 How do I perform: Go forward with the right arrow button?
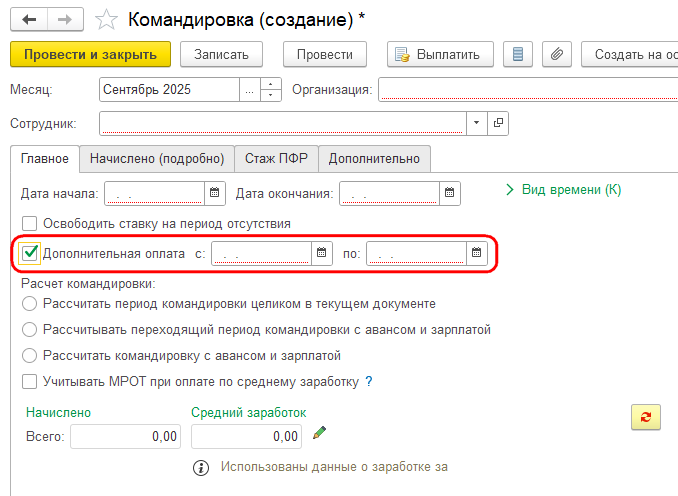pyautogui.click(x=65, y=20)
